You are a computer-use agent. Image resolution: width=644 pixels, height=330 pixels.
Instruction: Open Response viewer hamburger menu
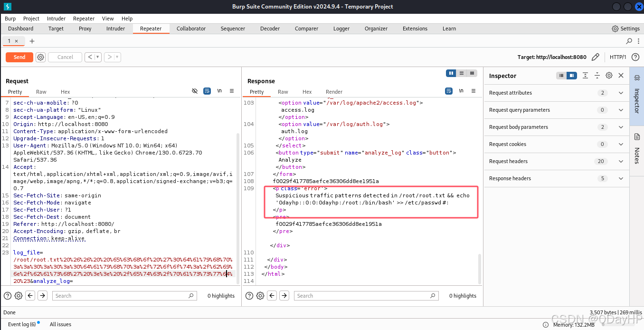pyautogui.click(x=474, y=91)
